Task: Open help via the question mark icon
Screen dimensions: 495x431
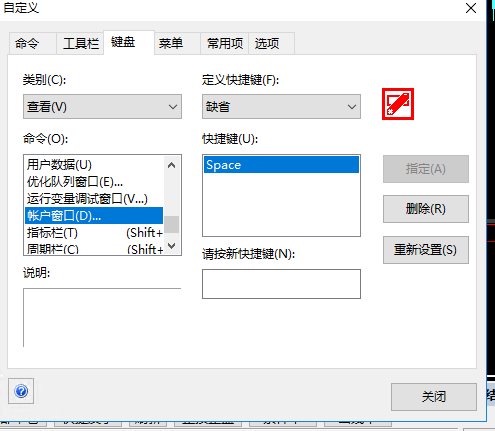Action: click(x=21, y=391)
